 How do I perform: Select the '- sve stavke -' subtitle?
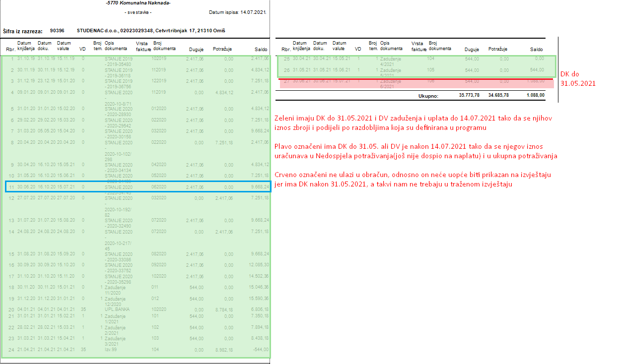pos(138,12)
